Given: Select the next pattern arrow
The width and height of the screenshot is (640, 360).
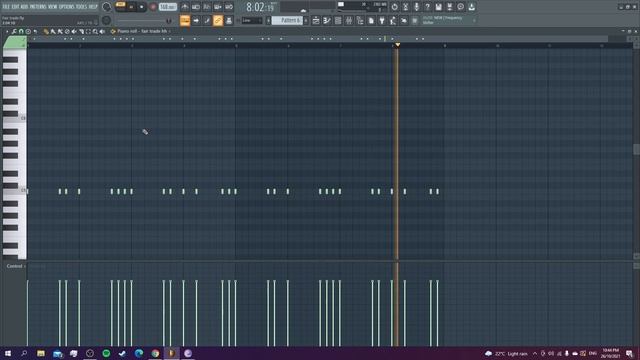Looking at the screenshot, I should [306, 20].
